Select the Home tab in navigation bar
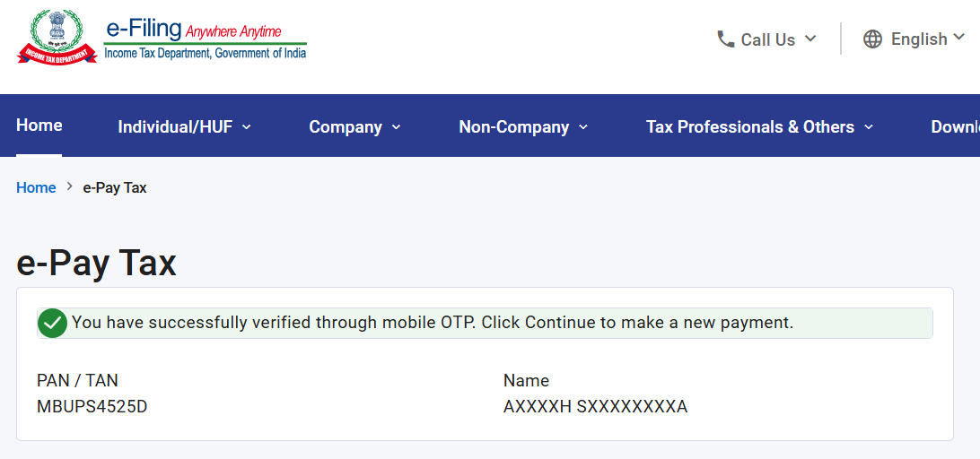Image resolution: width=980 pixels, height=459 pixels. pos(39,126)
